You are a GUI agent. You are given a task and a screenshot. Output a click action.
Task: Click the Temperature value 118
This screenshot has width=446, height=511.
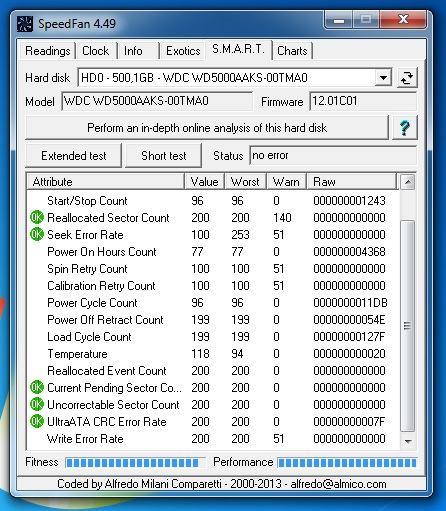(x=200, y=354)
